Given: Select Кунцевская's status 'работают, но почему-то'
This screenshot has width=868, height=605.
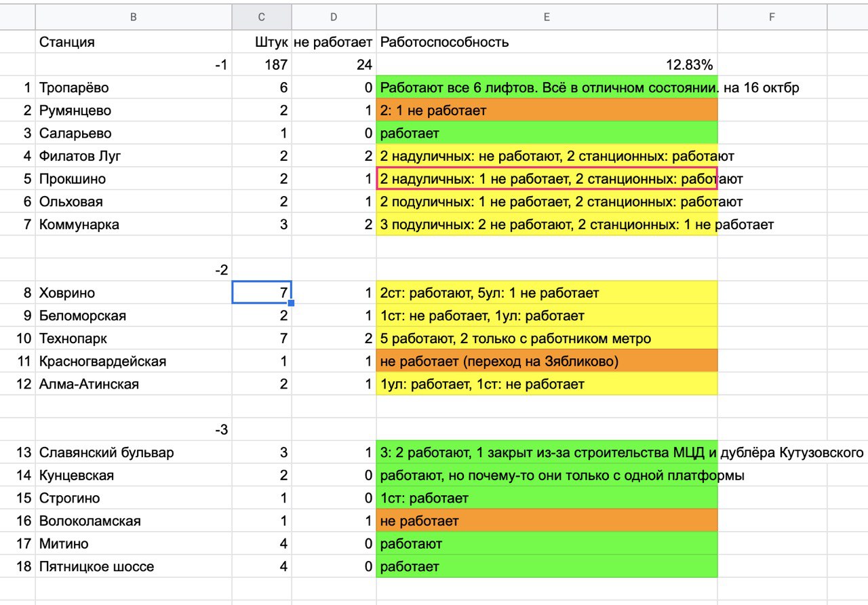Looking at the screenshot, I should tap(547, 475).
